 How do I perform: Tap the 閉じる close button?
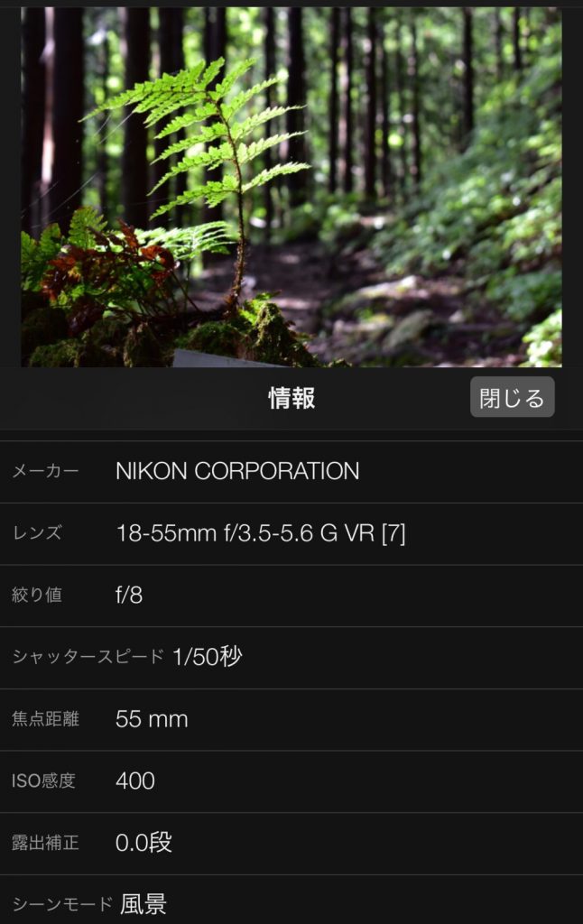click(512, 397)
